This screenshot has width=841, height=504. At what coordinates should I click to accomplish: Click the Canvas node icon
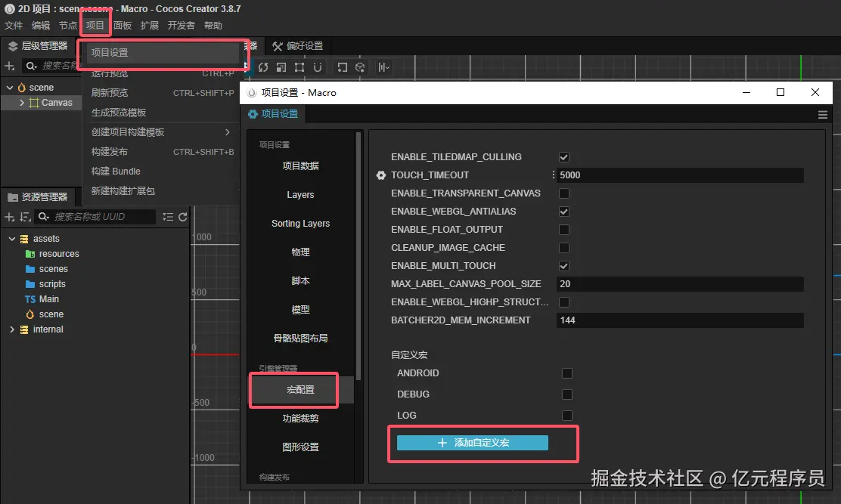(x=34, y=103)
